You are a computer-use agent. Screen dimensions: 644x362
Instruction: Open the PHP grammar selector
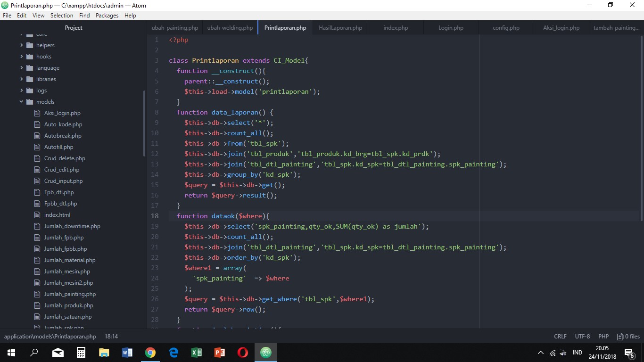point(603,336)
